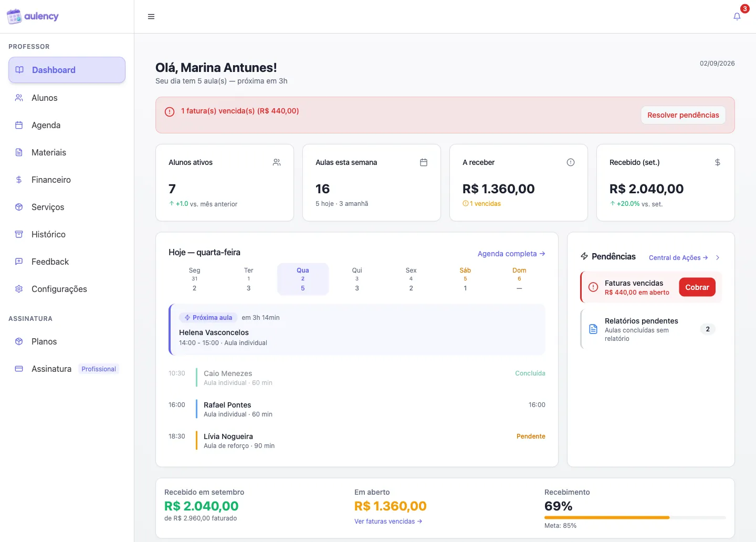The width and height of the screenshot is (756, 542).
Task: Expand Pendências panel with the chevron arrow
Action: pos(718,257)
